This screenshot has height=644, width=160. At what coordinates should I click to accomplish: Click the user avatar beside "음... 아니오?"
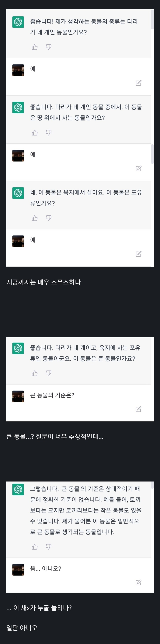point(18,570)
